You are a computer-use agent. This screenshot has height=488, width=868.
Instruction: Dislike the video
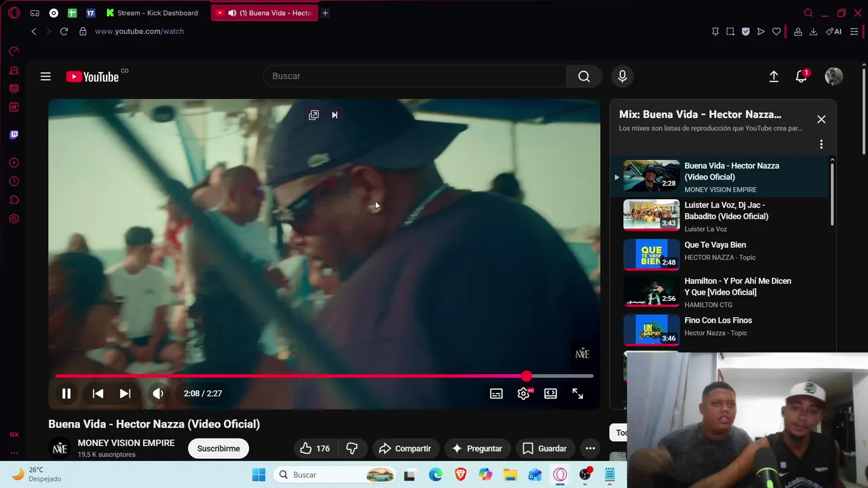pos(352,449)
